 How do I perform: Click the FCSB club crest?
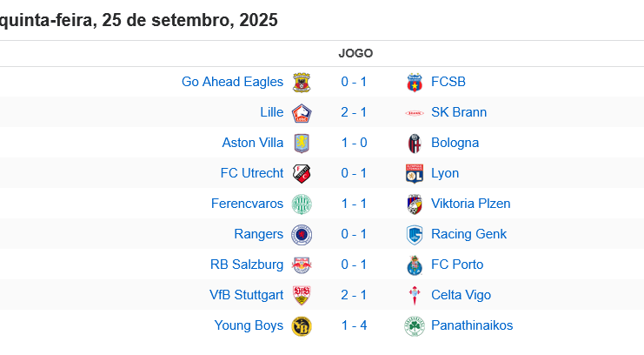[415, 82]
